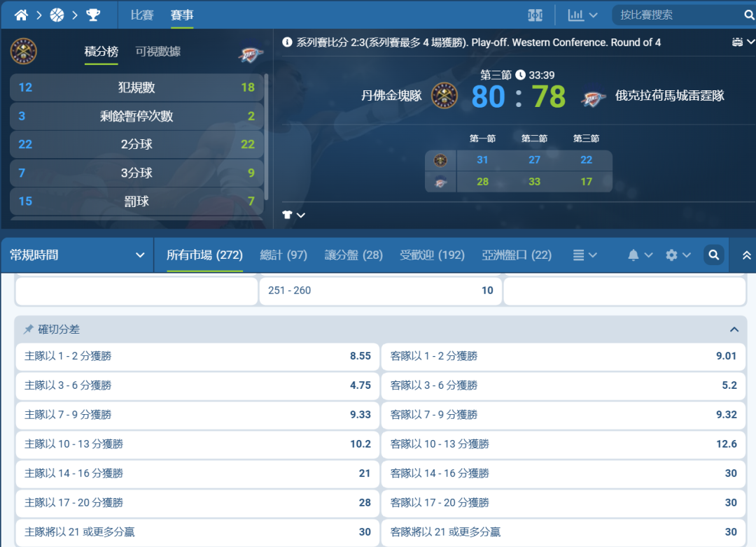Bet 客隊將以 21 或更多分贏
Screen dimensions: 756x547
[563, 532]
